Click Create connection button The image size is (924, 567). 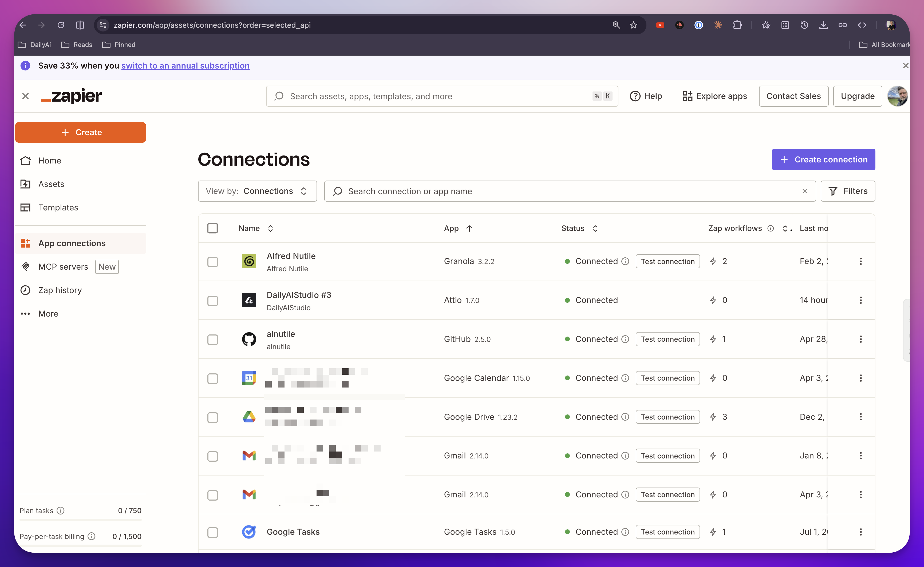tap(823, 159)
